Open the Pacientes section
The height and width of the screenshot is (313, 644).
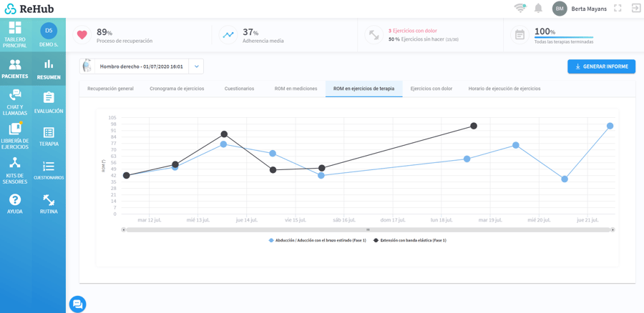pyautogui.click(x=15, y=69)
